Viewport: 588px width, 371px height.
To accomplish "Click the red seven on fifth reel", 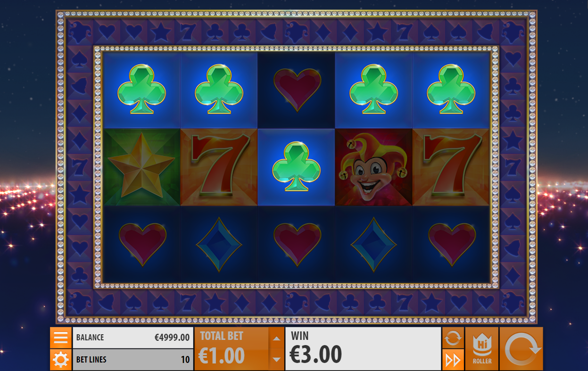I will click(x=451, y=167).
